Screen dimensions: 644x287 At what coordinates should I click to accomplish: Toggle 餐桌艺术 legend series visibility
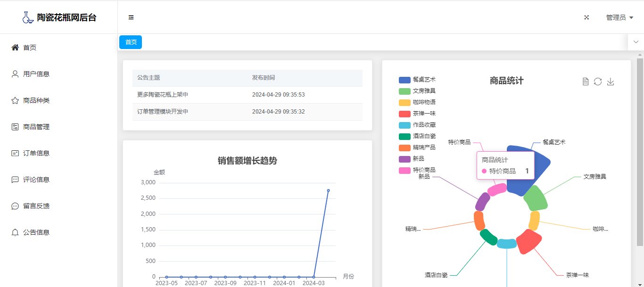417,80
